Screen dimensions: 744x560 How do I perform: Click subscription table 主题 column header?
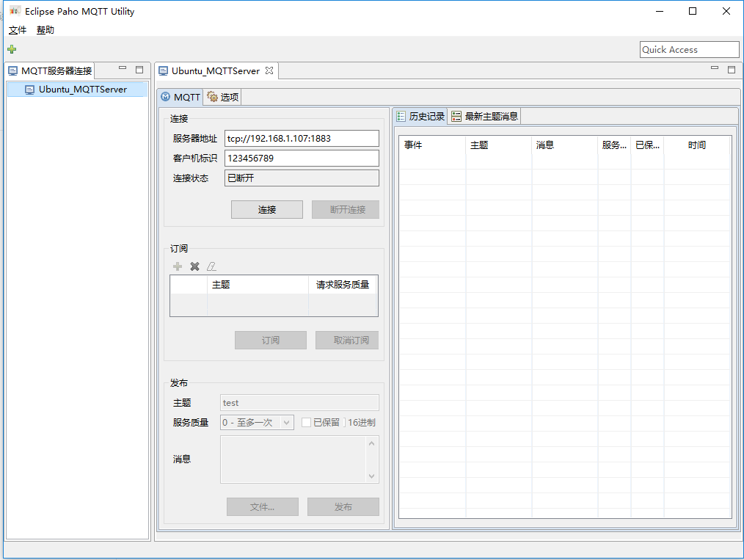258,285
